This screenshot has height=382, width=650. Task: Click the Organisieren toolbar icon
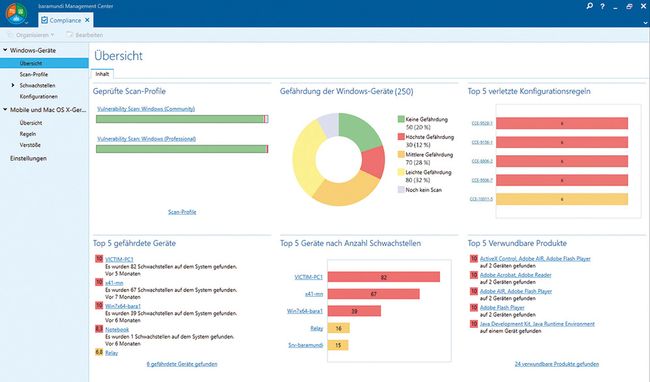(10, 35)
